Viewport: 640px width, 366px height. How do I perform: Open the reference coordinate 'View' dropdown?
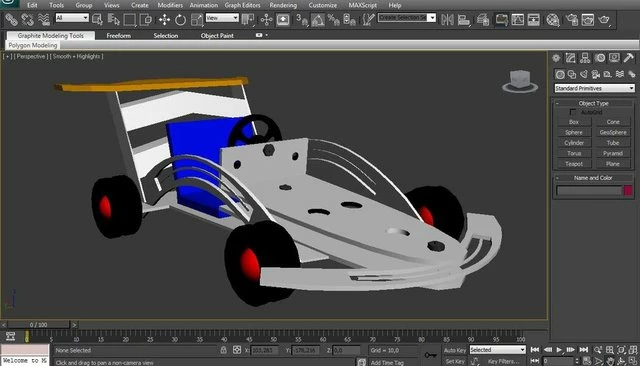coord(222,18)
